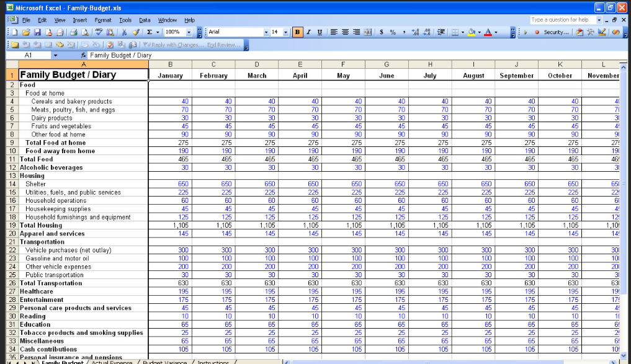Click the Merge and Center icon
This screenshot has width=631, height=364.
pyautogui.click(x=367, y=32)
